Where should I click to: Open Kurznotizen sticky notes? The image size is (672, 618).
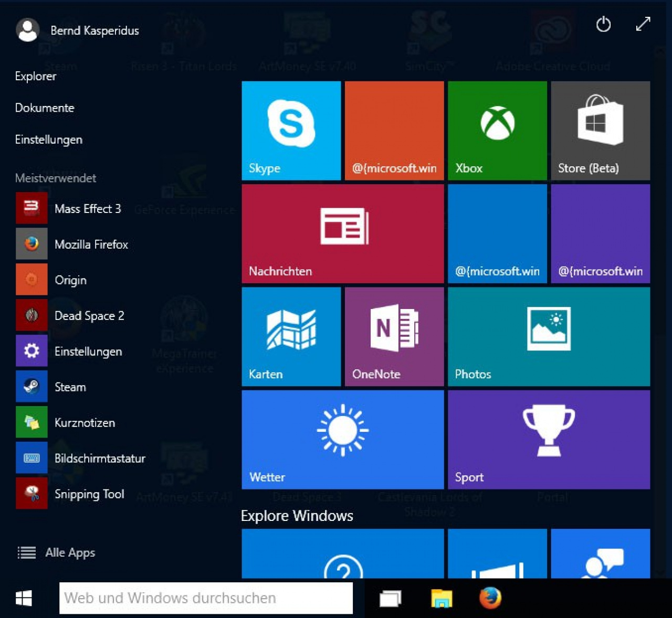click(66, 422)
